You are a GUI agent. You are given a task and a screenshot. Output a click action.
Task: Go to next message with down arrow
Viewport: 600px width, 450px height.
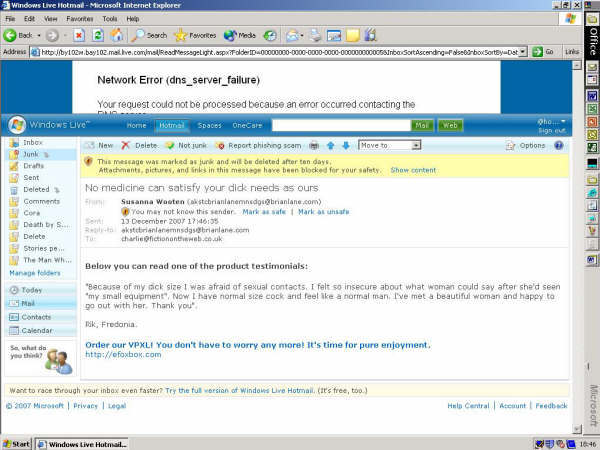click(346, 145)
